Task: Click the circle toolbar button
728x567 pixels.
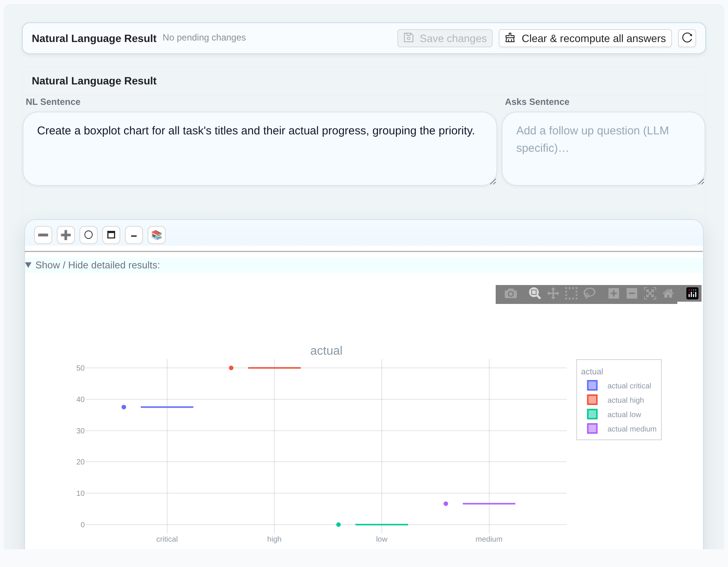Action: pos(89,235)
